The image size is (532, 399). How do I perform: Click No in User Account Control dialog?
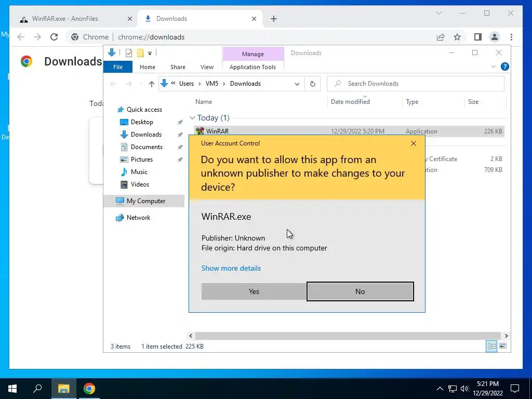tap(360, 291)
